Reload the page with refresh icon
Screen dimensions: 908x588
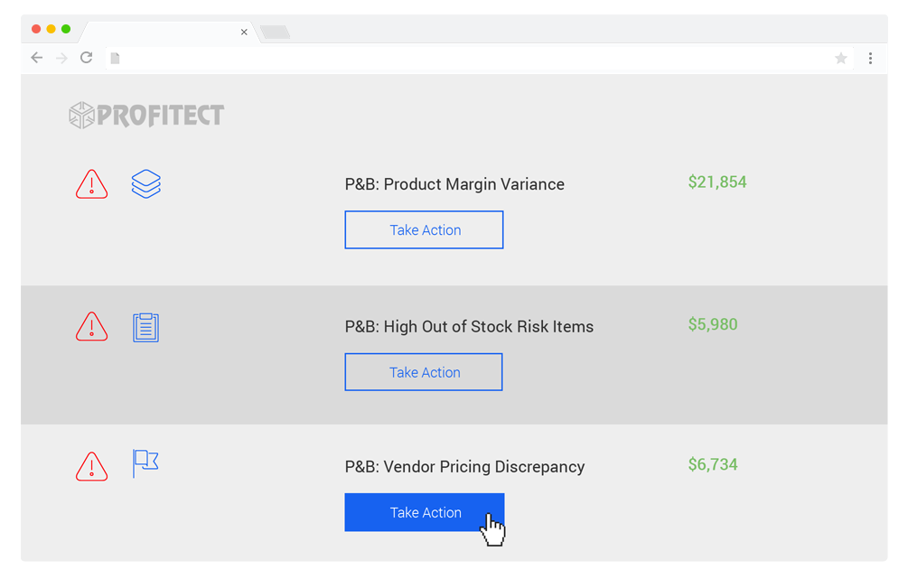(x=87, y=57)
